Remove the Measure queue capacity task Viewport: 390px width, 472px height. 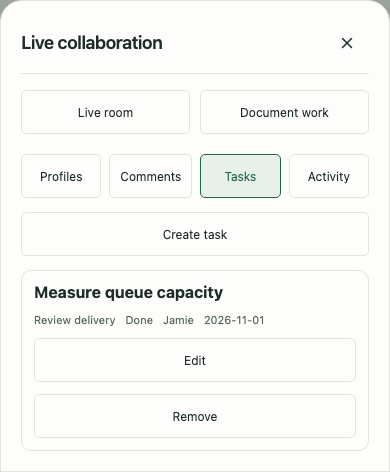(x=195, y=416)
